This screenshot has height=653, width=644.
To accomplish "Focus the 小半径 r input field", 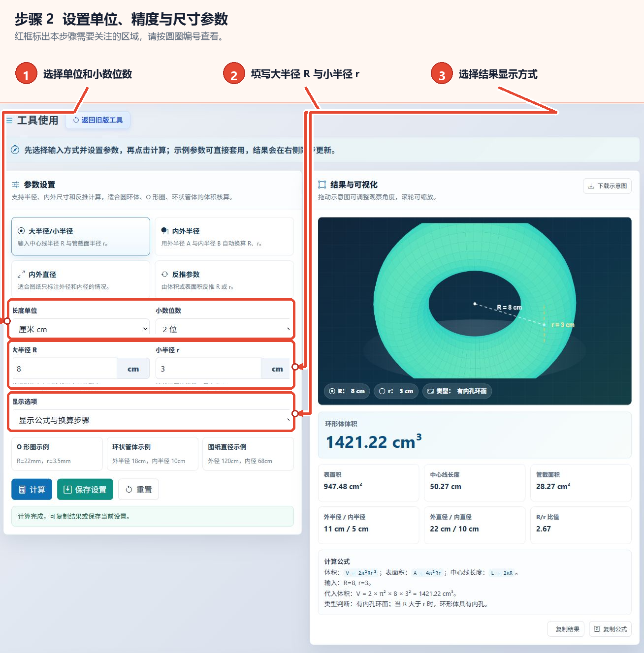I will pos(208,369).
